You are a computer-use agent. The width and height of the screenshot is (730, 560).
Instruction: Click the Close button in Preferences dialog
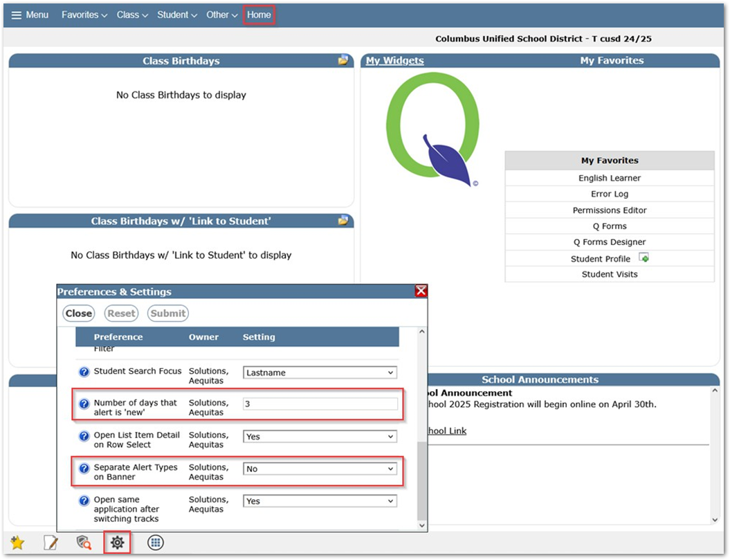pos(79,314)
